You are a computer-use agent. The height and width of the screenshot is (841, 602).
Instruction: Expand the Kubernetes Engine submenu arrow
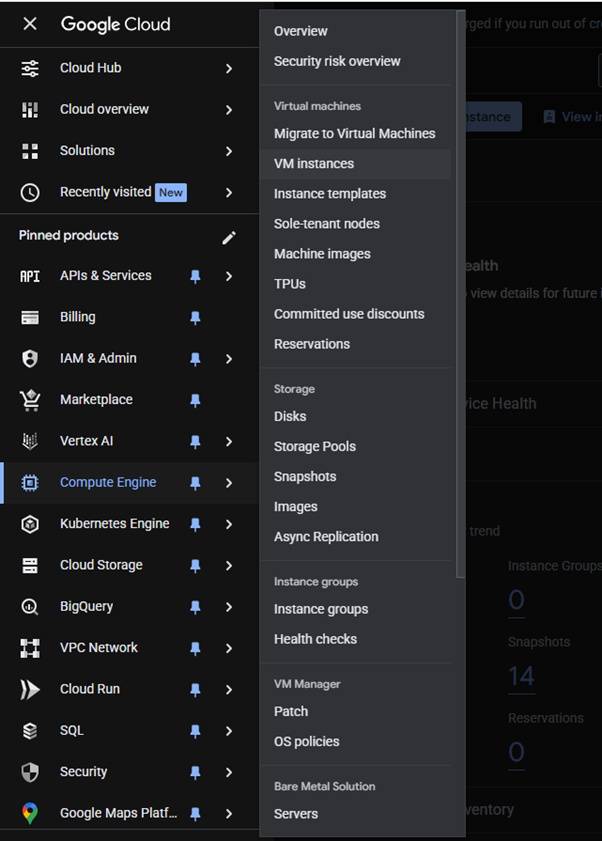(x=229, y=524)
